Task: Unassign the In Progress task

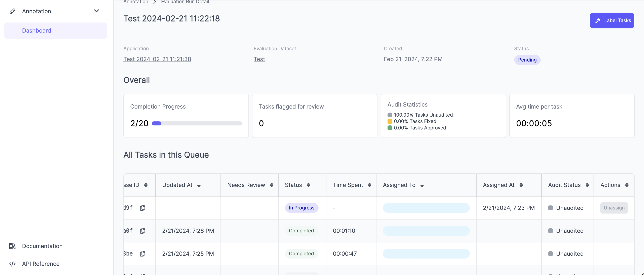Action: tap(614, 208)
